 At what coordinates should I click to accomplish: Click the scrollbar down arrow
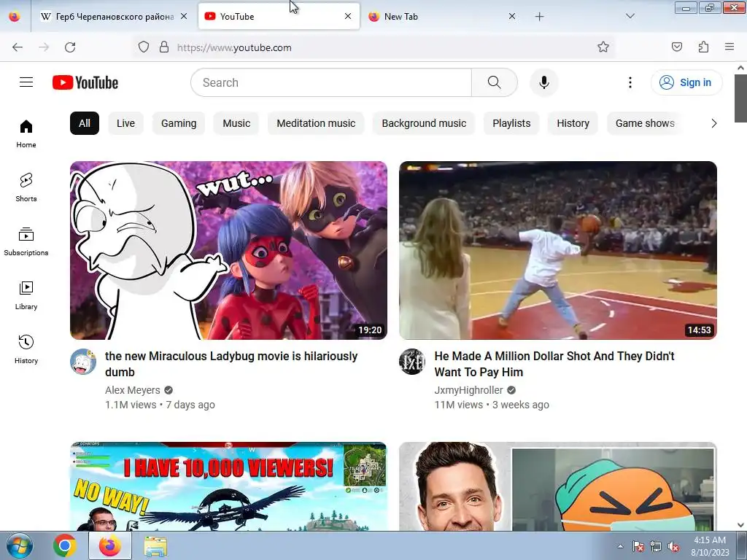pyautogui.click(x=741, y=525)
